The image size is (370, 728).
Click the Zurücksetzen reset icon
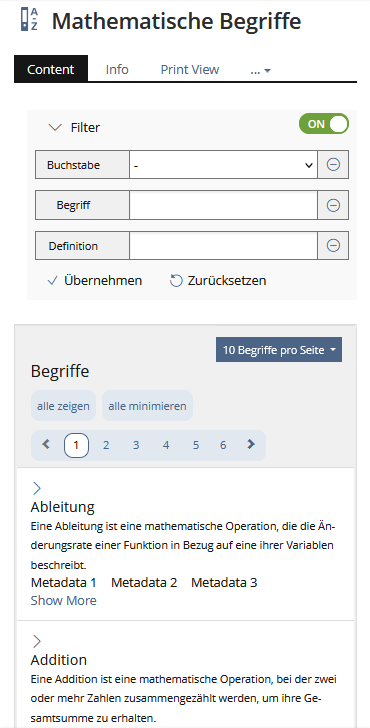point(176,281)
